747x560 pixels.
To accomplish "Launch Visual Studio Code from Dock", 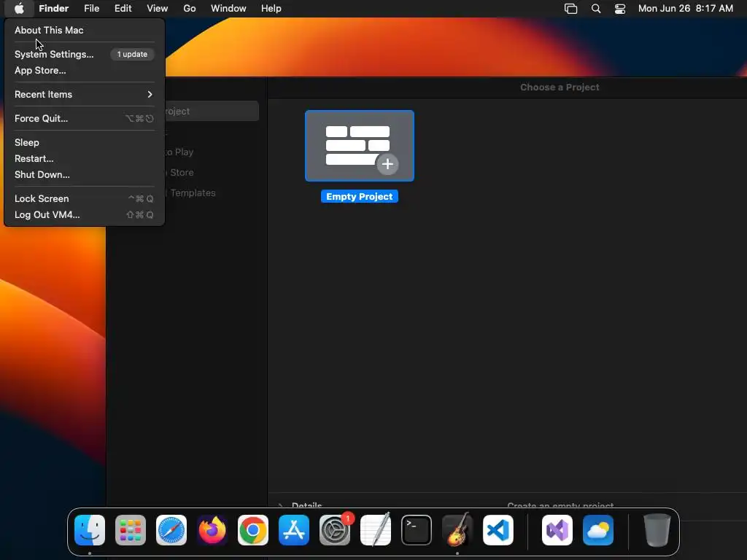I will click(x=498, y=530).
